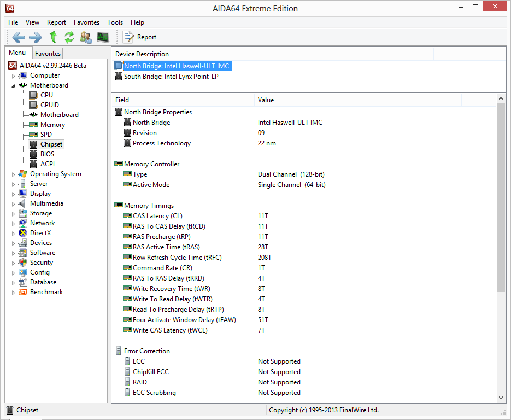Expand the Storage tree node
The image size is (511, 420).
[13, 214]
